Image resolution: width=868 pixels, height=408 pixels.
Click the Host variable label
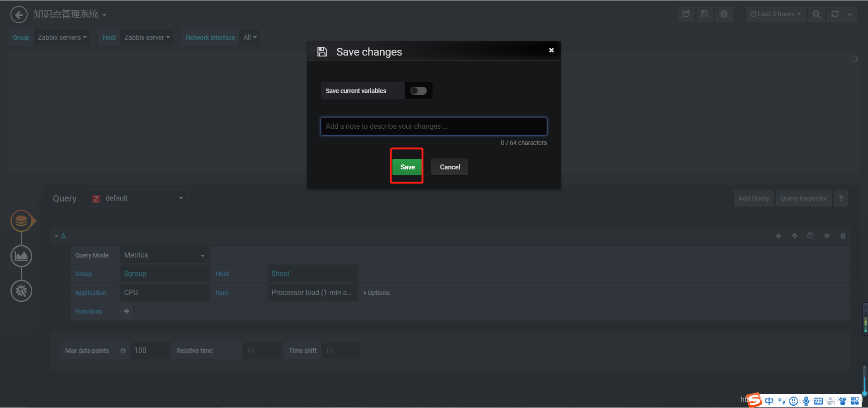click(109, 38)
